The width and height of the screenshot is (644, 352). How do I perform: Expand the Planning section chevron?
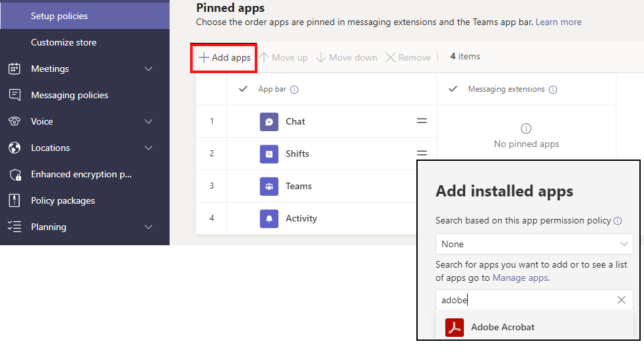148,227
